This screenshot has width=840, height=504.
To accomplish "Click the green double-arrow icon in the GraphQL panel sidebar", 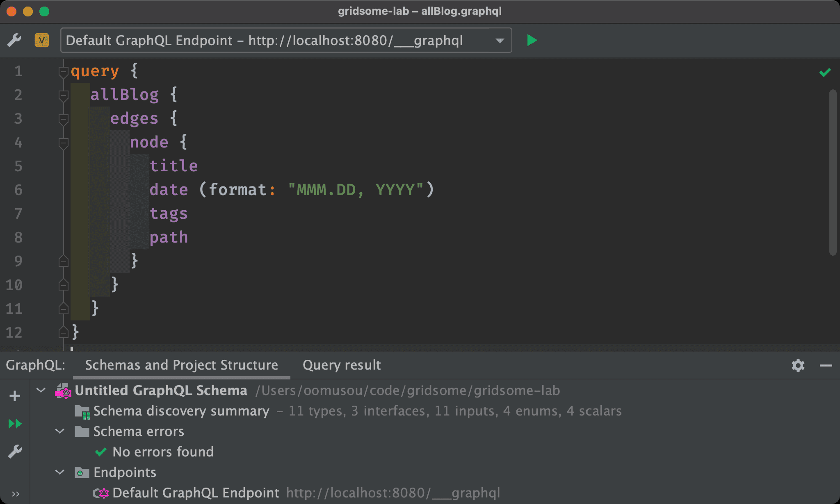I will pos(15,423).
